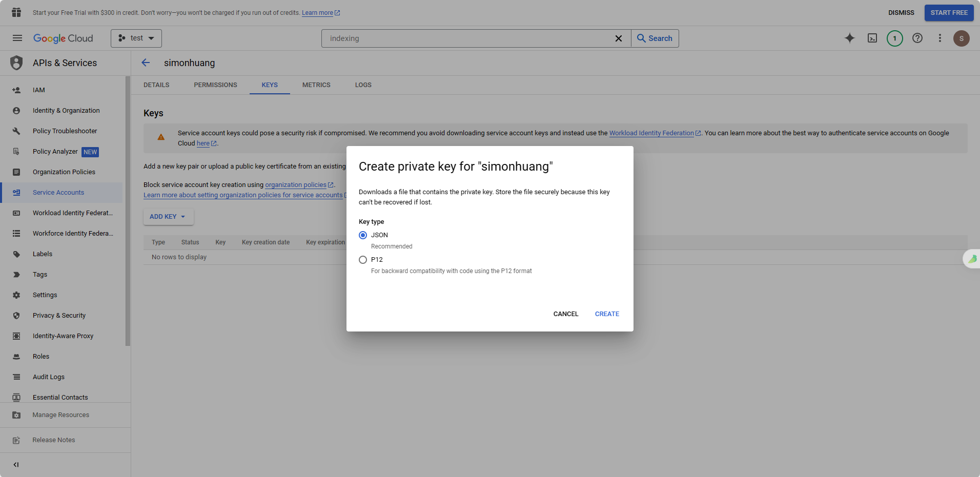980x477 pixels.
Task: Click the APIs & Services shield icon
Action: (x=16, y=63)
